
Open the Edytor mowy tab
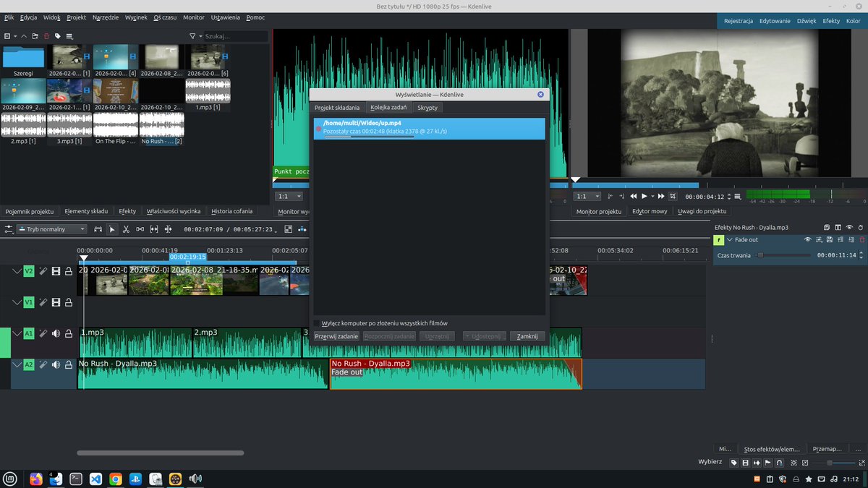coord(650,211)
